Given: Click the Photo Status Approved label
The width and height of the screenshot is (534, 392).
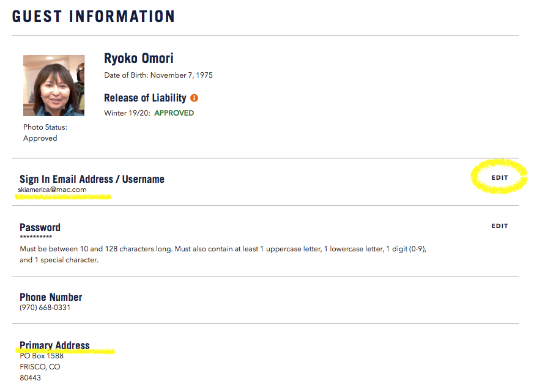Looking at the screenshot, I should click(45, 133).
